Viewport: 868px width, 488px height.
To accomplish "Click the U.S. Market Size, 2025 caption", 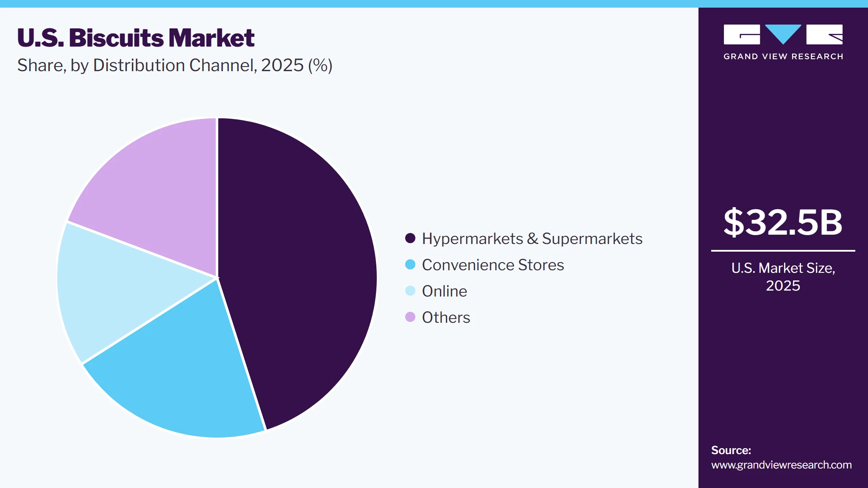I will pos(783,277).
